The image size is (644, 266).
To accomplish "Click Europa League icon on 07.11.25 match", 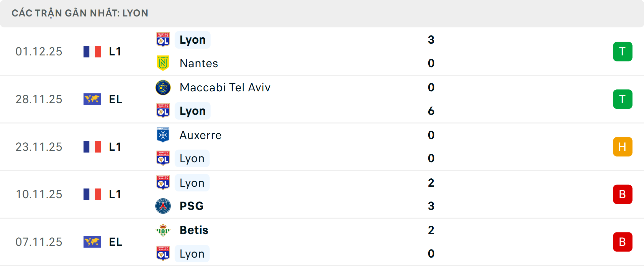I will tap(92, 242).
